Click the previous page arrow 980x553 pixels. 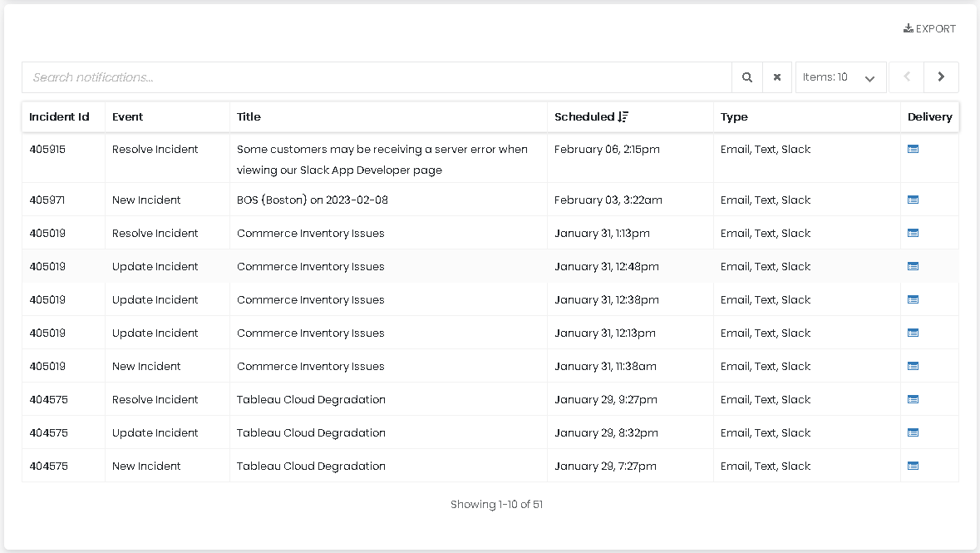click(x=907, y=77)
